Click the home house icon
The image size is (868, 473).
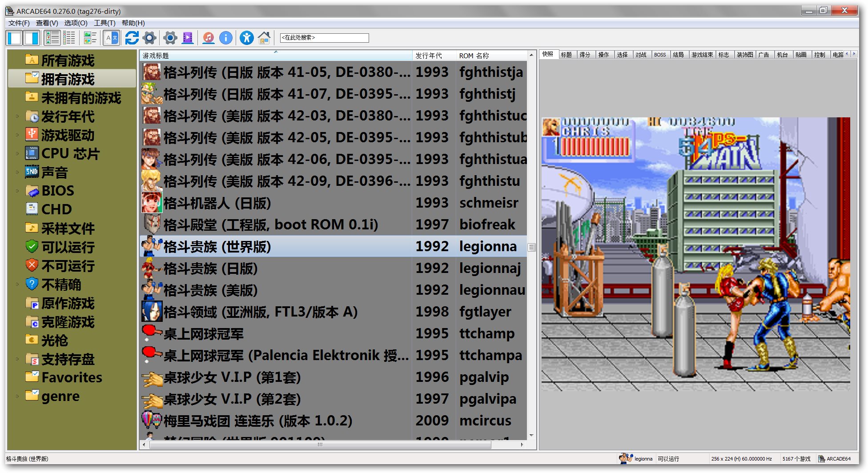[264, 38]
